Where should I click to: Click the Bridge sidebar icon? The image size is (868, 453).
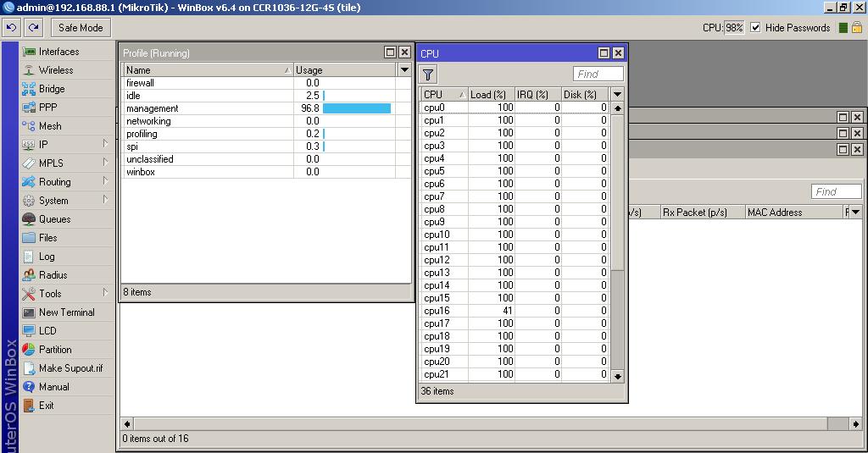pyautogui.click(x=29, y=89)
